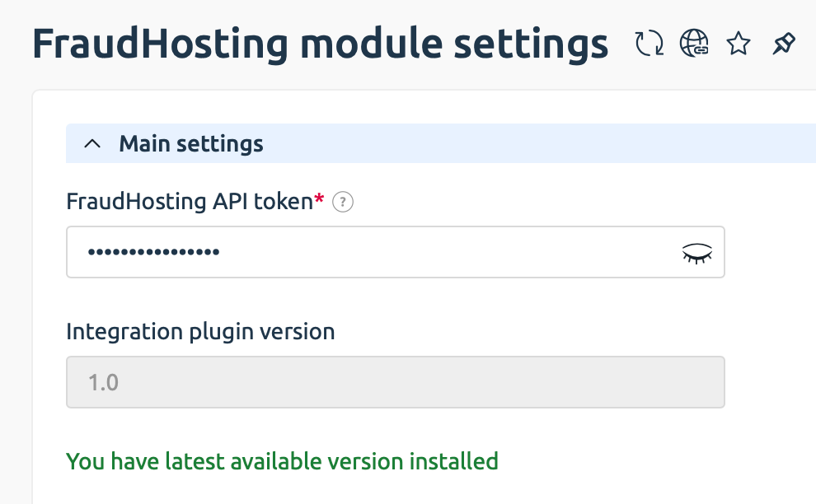Click the FraudHosting API token label

(190, 202)
